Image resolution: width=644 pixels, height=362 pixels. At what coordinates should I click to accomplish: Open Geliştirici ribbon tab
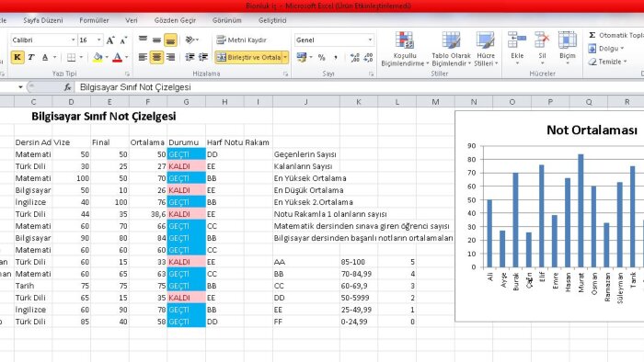coord(272,20)
